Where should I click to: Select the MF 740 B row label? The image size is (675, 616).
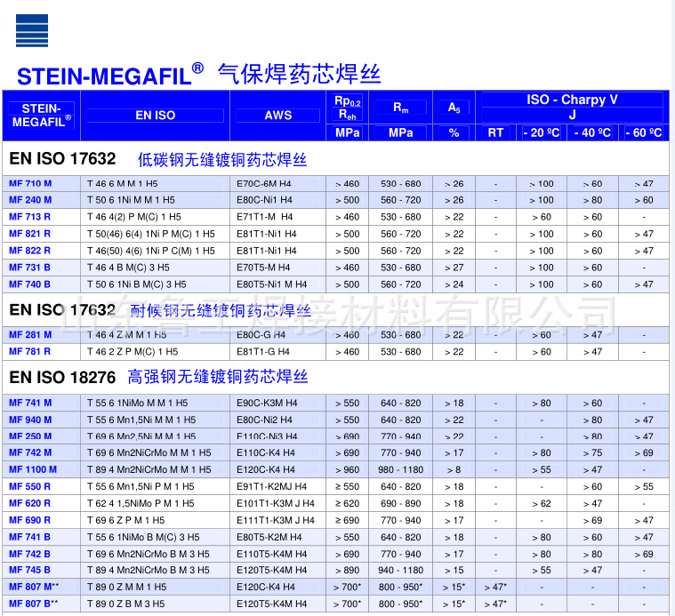(30, 284)
